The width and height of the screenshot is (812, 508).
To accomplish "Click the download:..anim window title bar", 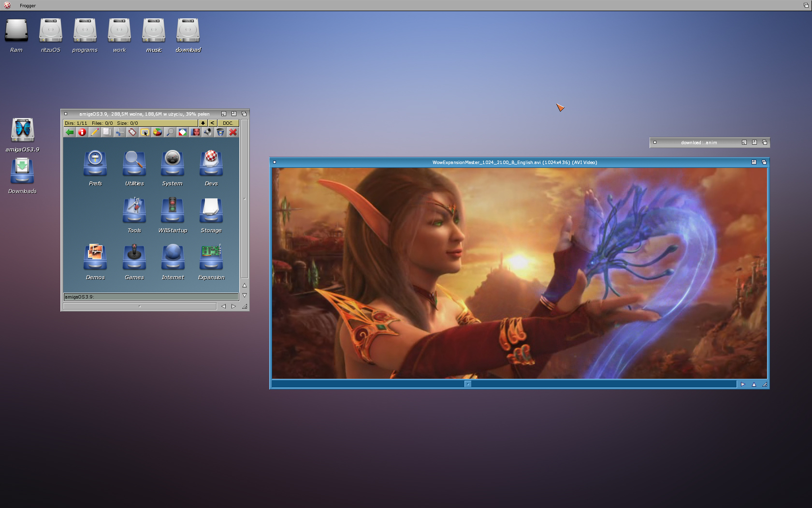I will tap(699, 142).
